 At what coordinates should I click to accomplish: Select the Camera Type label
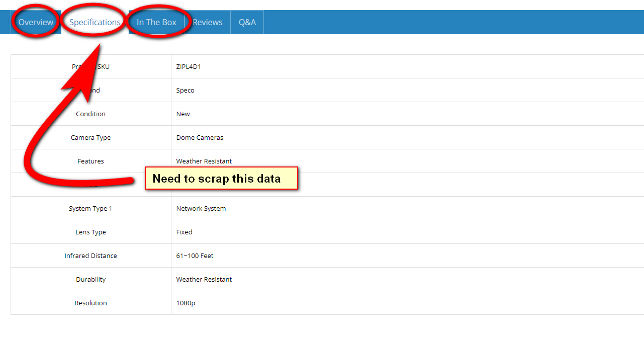coord(90,138)
